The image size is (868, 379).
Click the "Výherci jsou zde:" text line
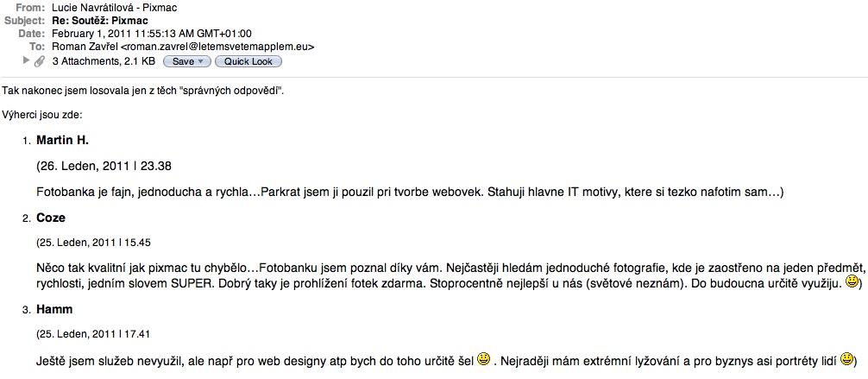[x=42, y=114]
